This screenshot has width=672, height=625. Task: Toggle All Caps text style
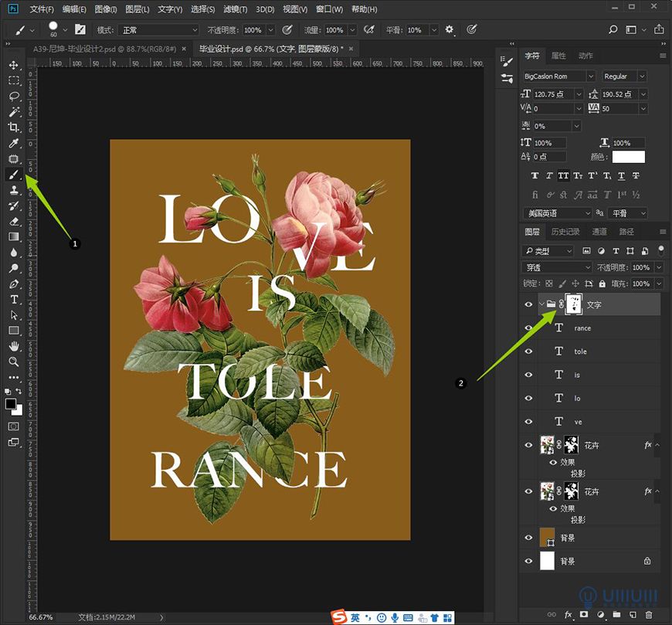(563, 175)
